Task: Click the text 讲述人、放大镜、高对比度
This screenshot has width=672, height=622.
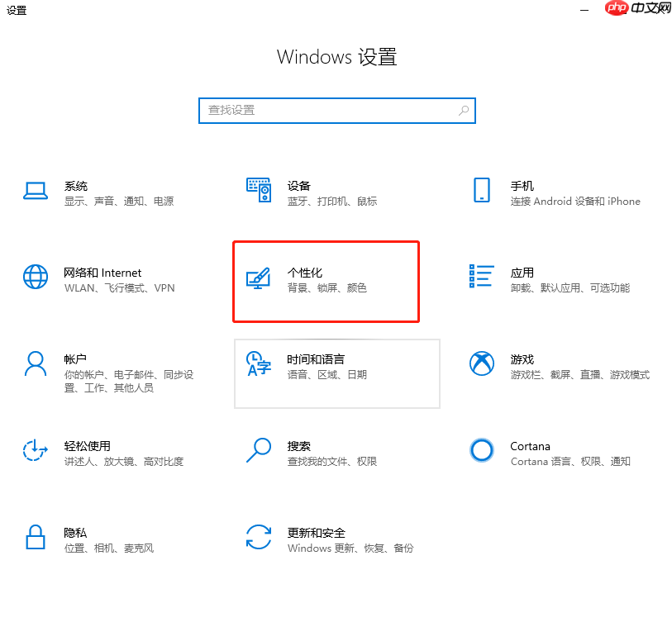Action: coord(124,462)
